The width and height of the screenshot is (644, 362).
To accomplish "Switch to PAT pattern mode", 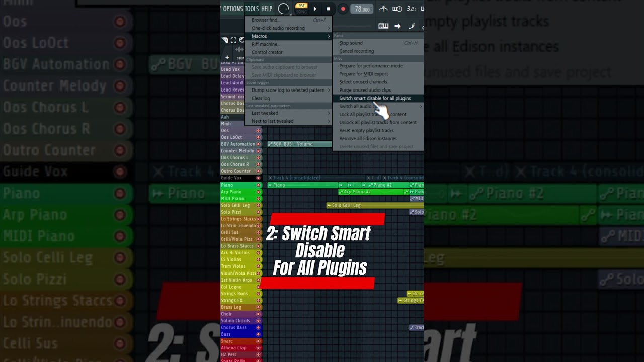I will point(301,6).
